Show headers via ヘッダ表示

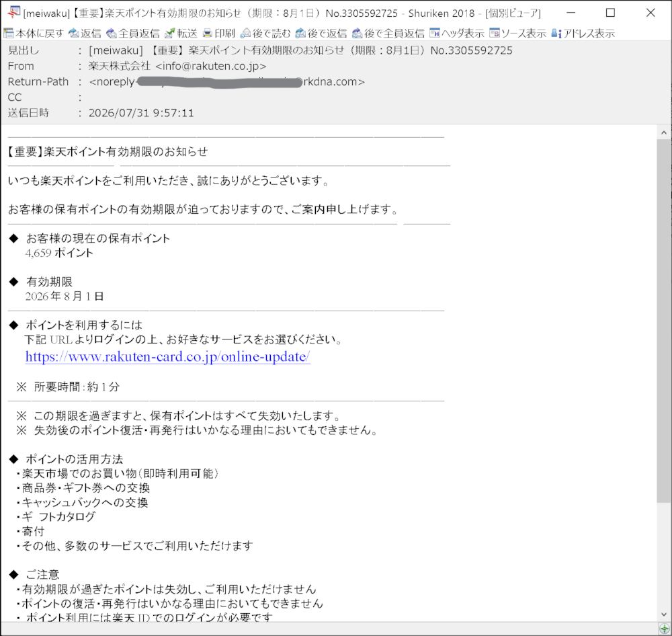click(x=457, y=33)
